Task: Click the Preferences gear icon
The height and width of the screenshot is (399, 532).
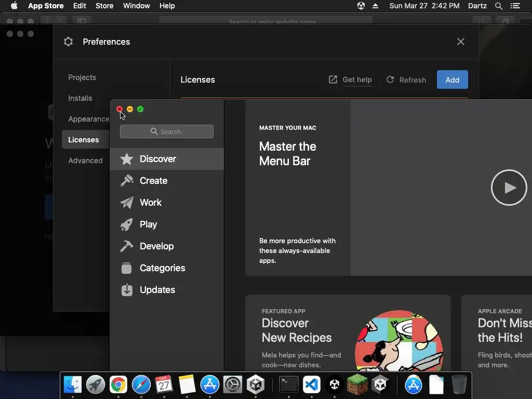Action: pos(68,42)
